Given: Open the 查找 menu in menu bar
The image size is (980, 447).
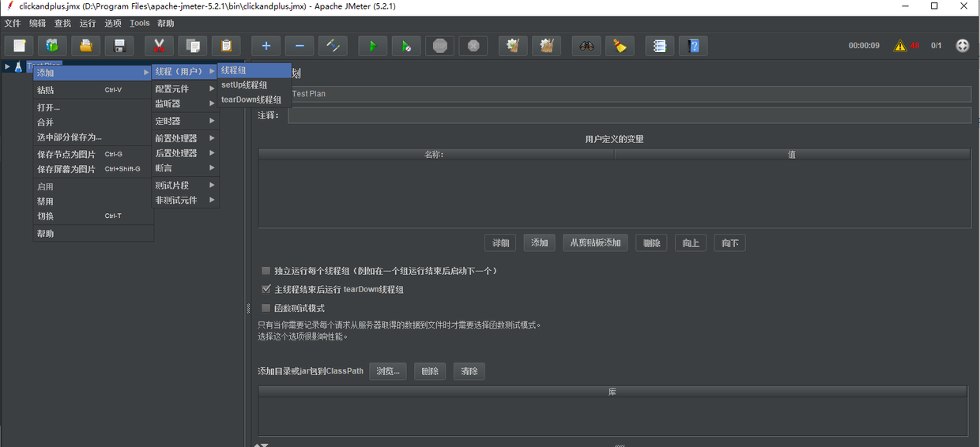Looking at the screenshot, I should (63, 24).
